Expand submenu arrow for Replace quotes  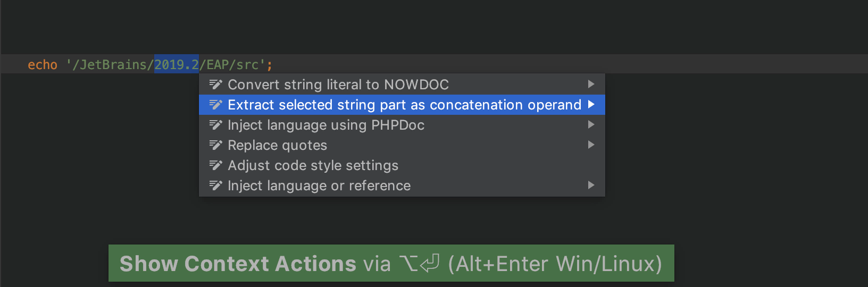(x=591, y=145)
